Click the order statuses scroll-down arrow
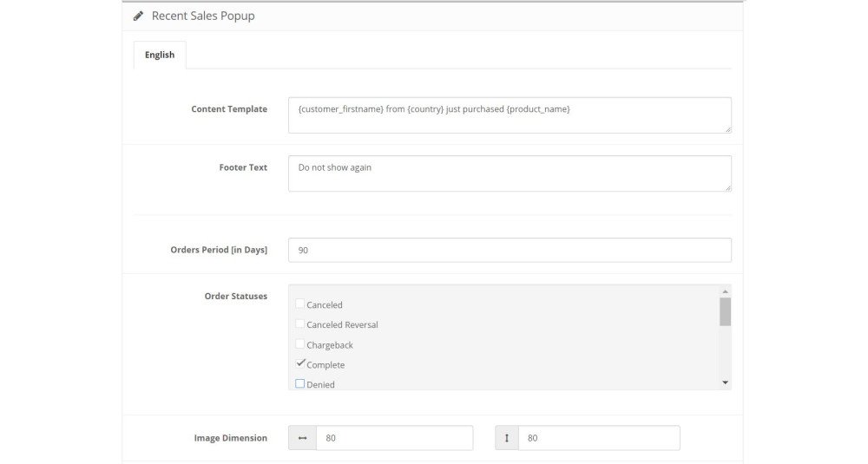This screenshot has width=868, height=464. pos(725,382)
